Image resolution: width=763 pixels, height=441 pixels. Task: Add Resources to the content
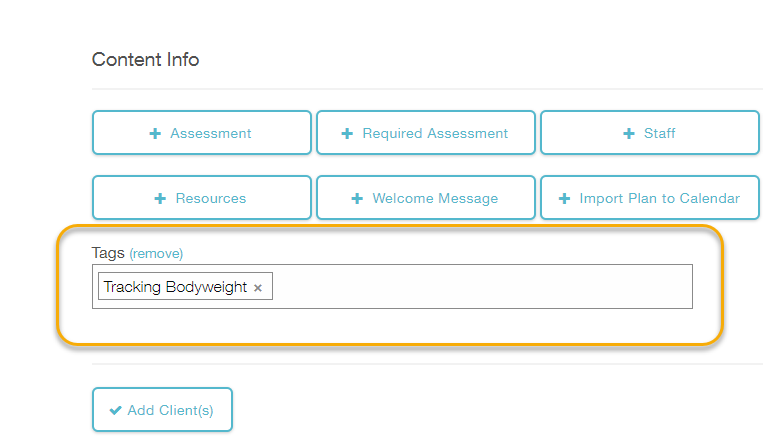coord(201,198)
